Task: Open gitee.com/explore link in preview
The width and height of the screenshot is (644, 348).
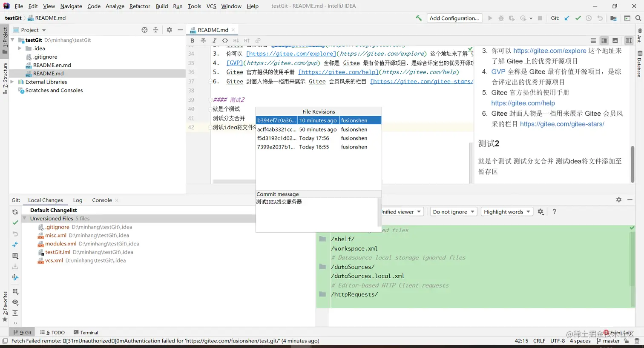Action: (x=549, y=51)
